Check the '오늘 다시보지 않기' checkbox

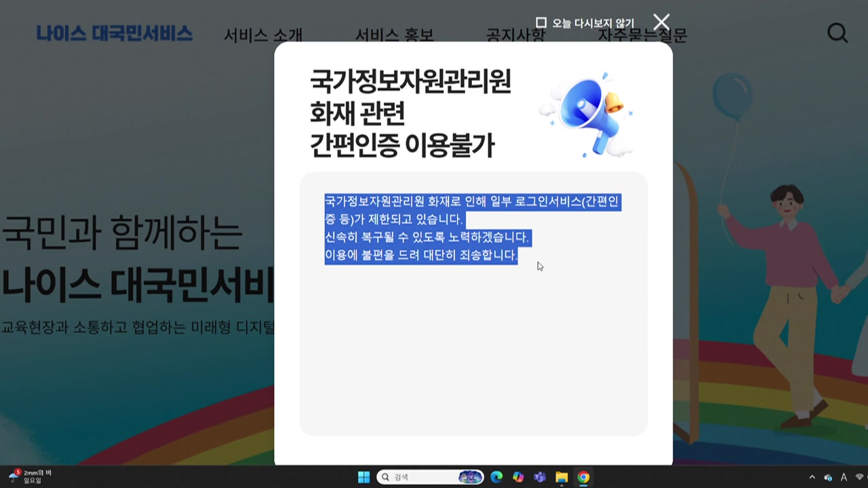tap(541, 23)
